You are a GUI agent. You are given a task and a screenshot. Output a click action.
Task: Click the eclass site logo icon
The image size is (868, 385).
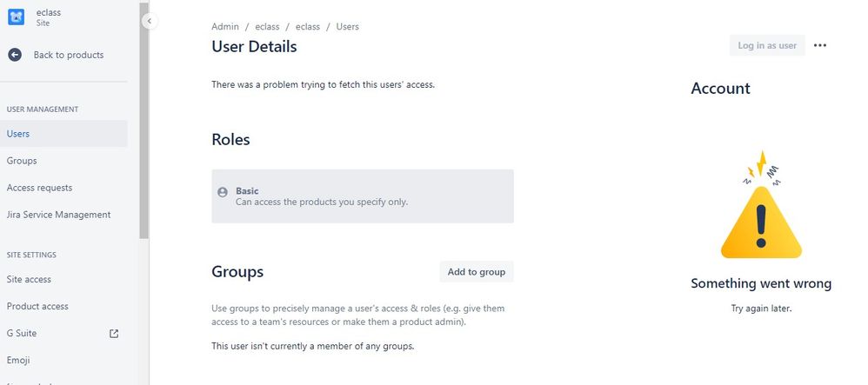pos(16,17)
